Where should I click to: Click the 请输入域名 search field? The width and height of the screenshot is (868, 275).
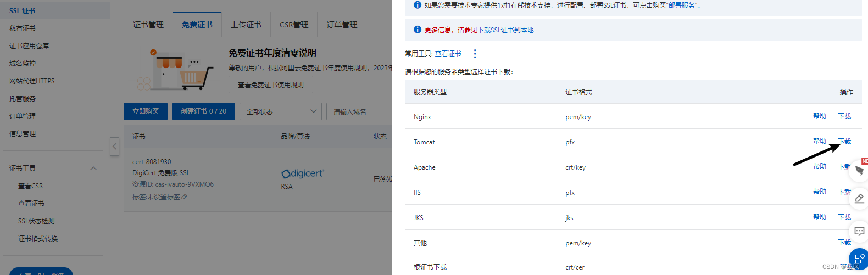coord(359,111)
